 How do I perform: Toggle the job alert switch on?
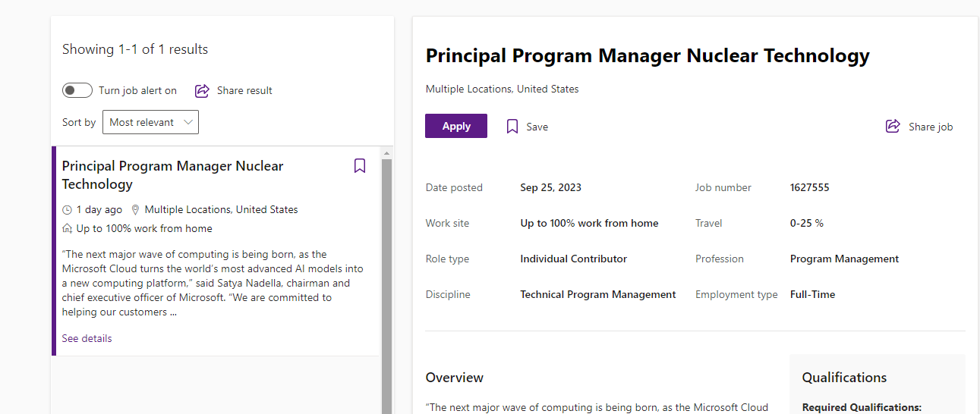(x=77, y=90)
